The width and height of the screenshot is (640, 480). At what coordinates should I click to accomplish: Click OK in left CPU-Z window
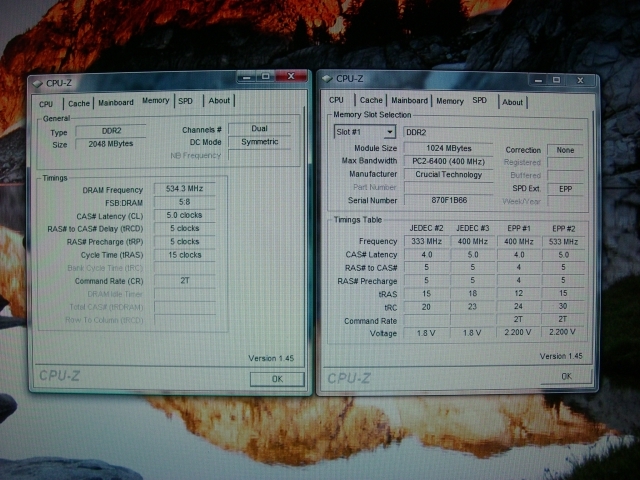[277, 379]
